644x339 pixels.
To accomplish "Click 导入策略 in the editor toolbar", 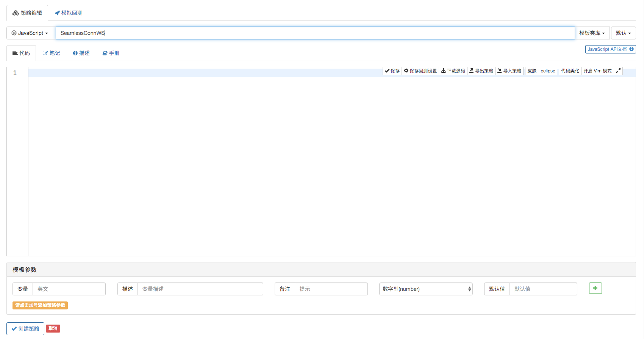I will (510, 71).
